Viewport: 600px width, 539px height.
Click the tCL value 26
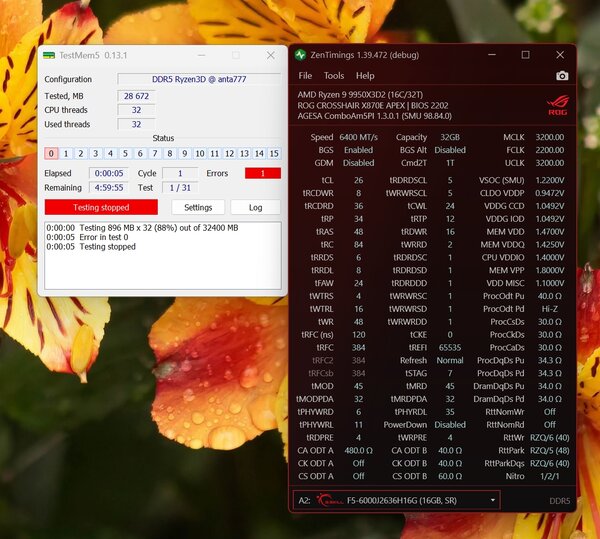click(x=359, y=180)
